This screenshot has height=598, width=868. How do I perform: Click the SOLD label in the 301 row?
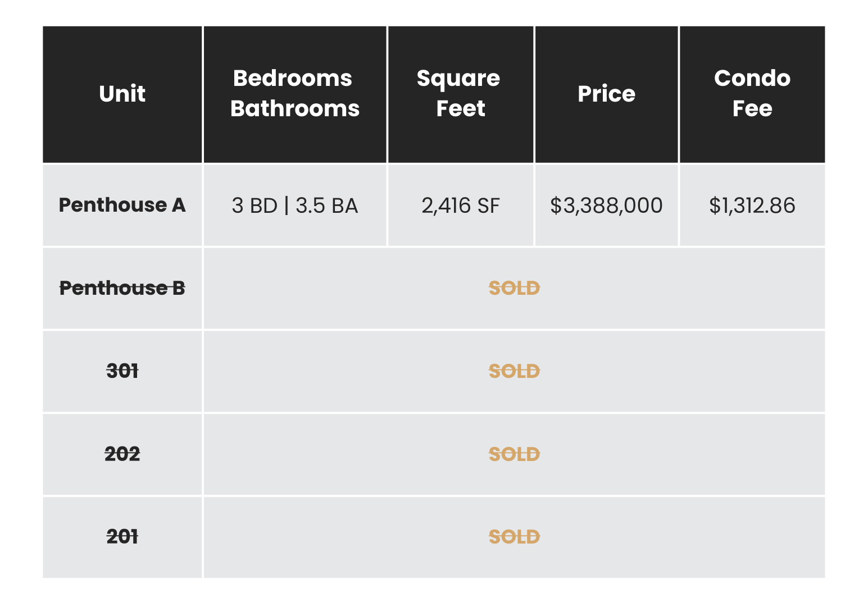[x=514, y=371]
